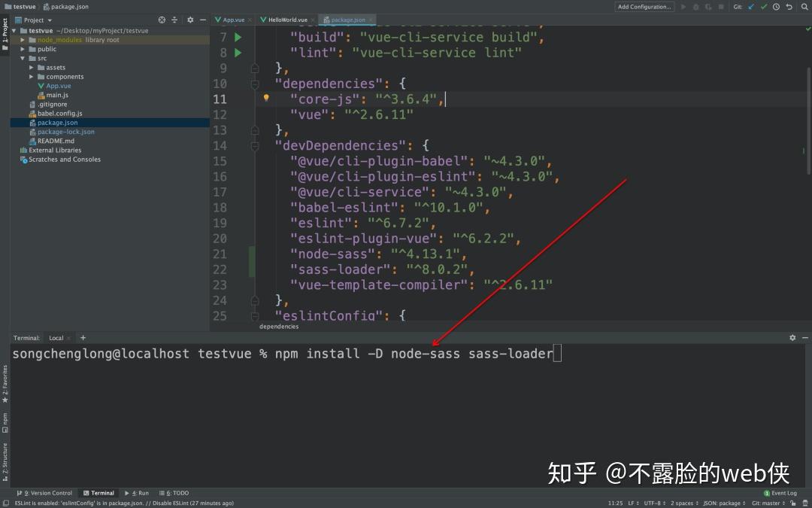This screenshot has width=812, height=508.
Task: Add new terminal tab with plus icon
Action: [x=83, y=337]
